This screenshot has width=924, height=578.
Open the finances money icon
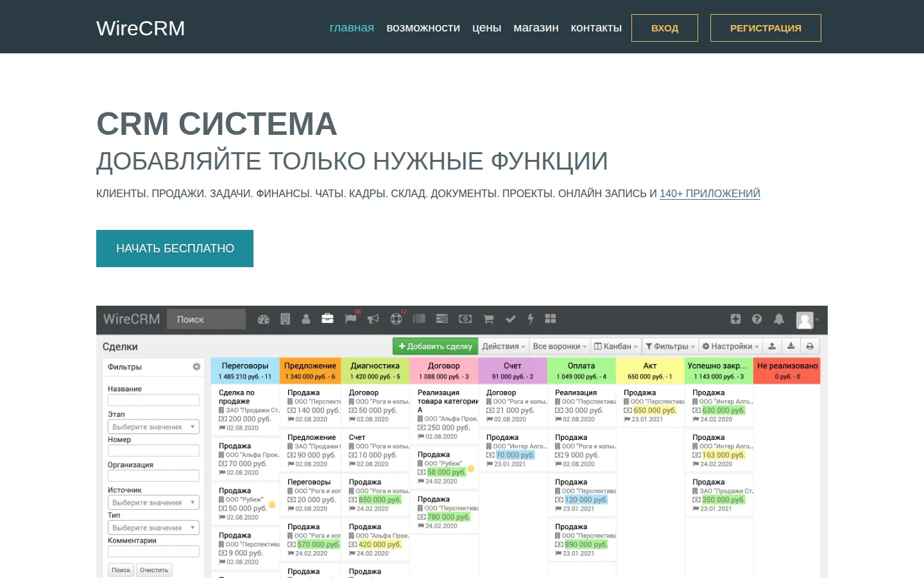pyautogui.click(x=465, y=319)
